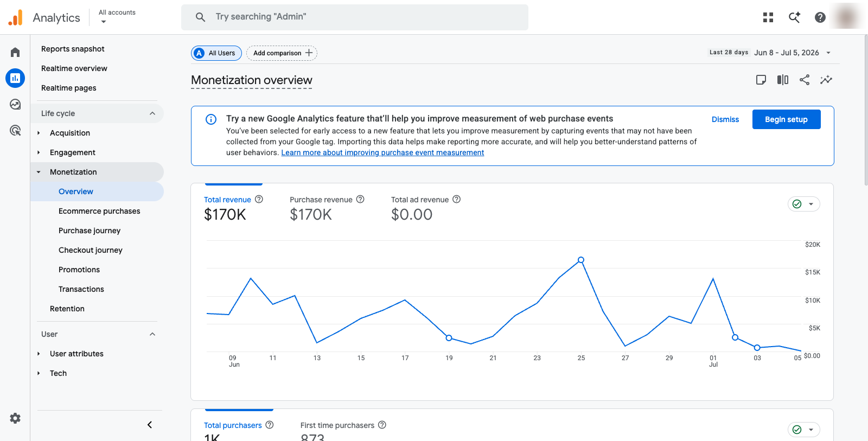
Task: Click the Edit comparisons icon
Action: pos(783,80)
